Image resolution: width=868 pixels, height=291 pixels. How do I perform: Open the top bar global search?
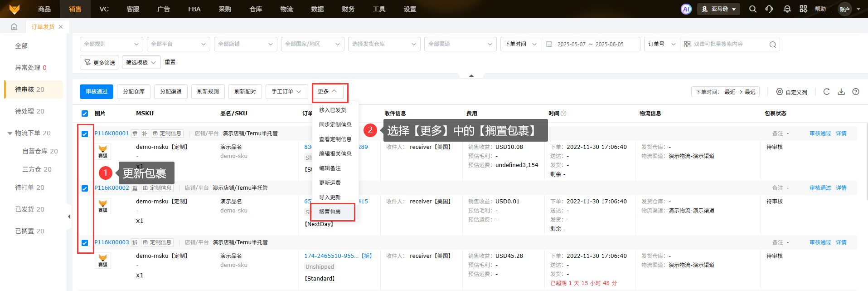753,9
